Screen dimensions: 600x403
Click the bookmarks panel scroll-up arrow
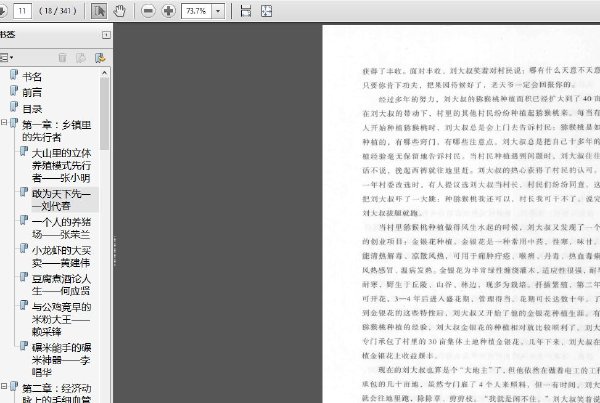[104, 73]
